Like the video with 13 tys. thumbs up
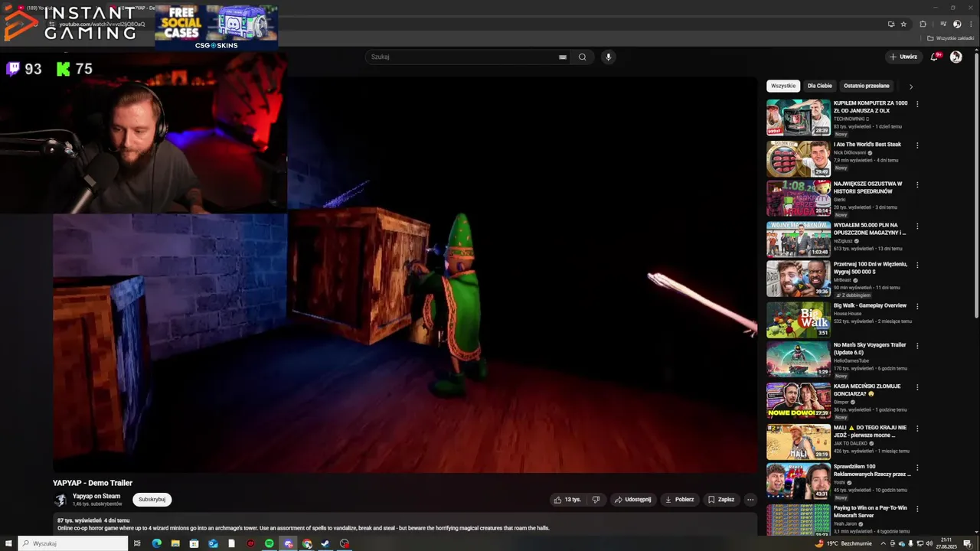 click(x=567, y=500)
